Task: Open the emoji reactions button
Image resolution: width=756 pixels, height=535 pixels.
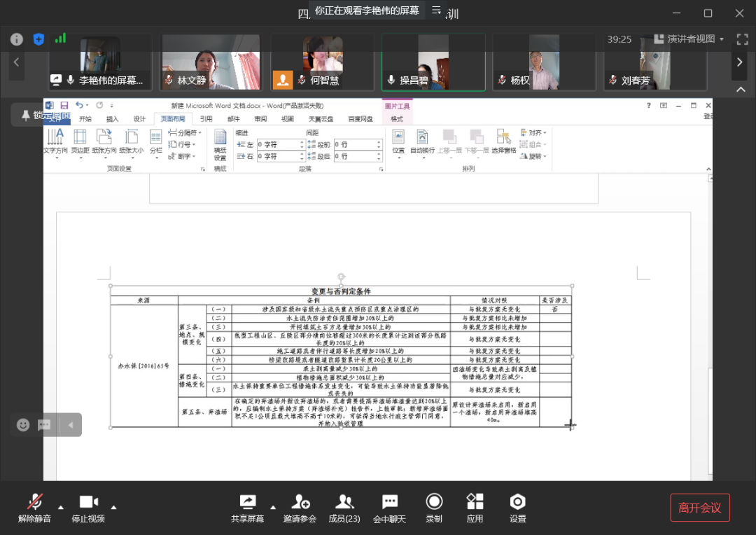Action: 23,424
